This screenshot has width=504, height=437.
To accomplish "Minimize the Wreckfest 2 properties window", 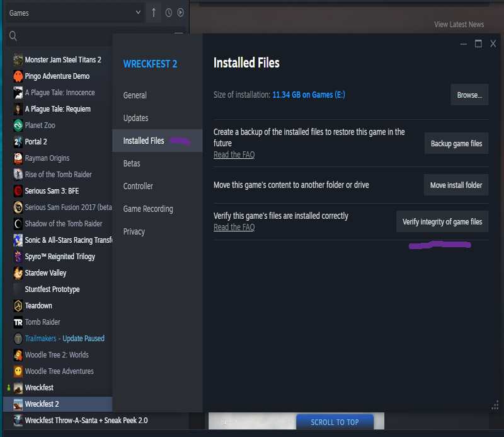I will click(x=464, y=44).
